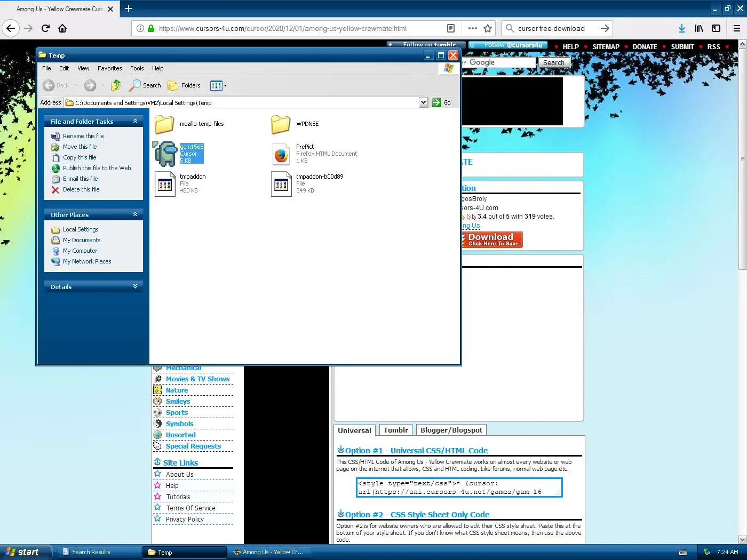Switch to the Blogger/Blogspot tab
The width and height of the screenshot is (747, 560).
click(451, 430)
